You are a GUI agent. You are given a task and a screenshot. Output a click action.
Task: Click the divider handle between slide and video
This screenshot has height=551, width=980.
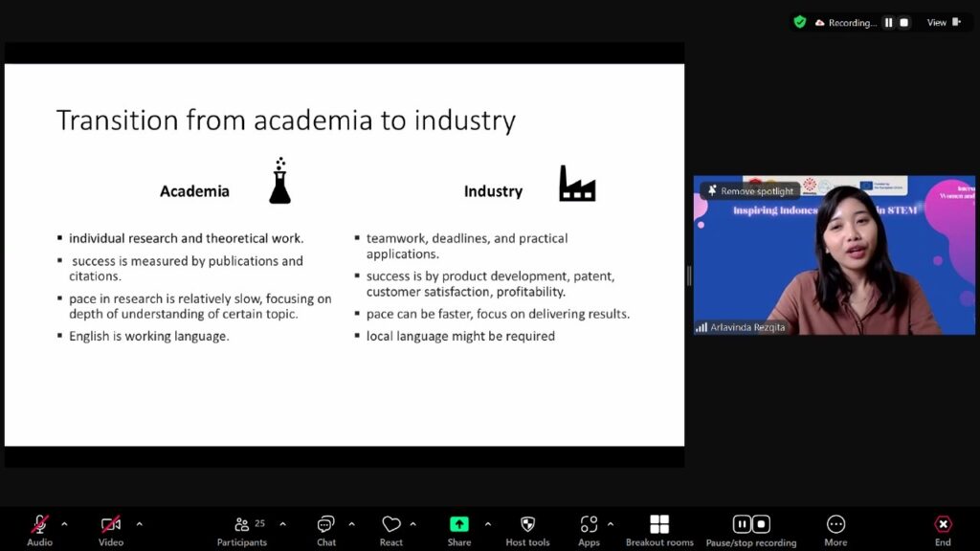pyautogui.click(x=689, y=275)
